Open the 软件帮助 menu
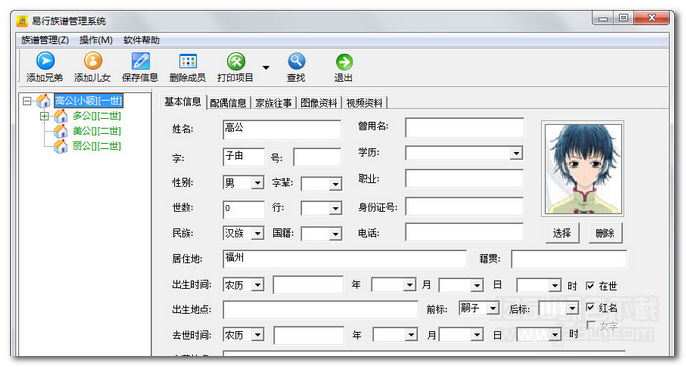Image resolution: width=686 pixels, height=367 pixels. [141, 40]
